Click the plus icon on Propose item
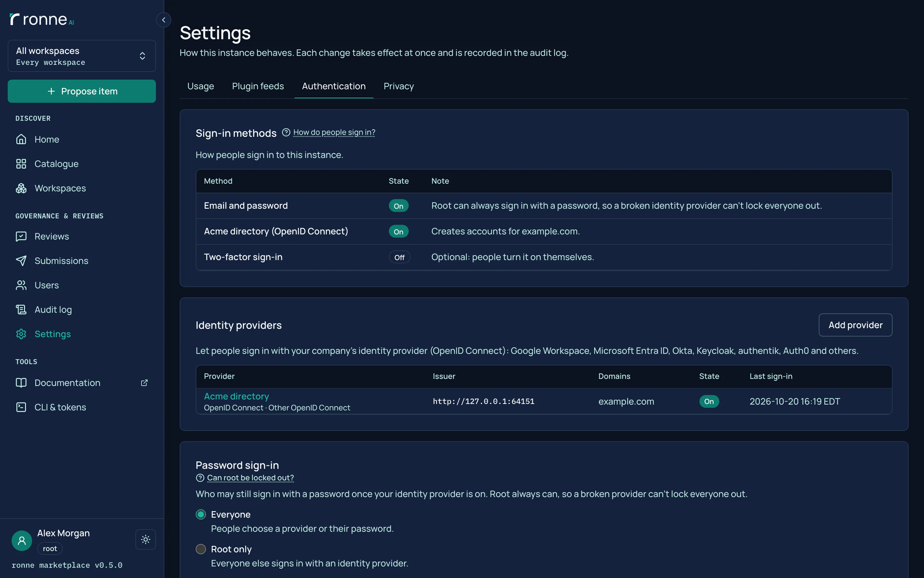This screenshot has width=924, height=578. coord(51,91)
